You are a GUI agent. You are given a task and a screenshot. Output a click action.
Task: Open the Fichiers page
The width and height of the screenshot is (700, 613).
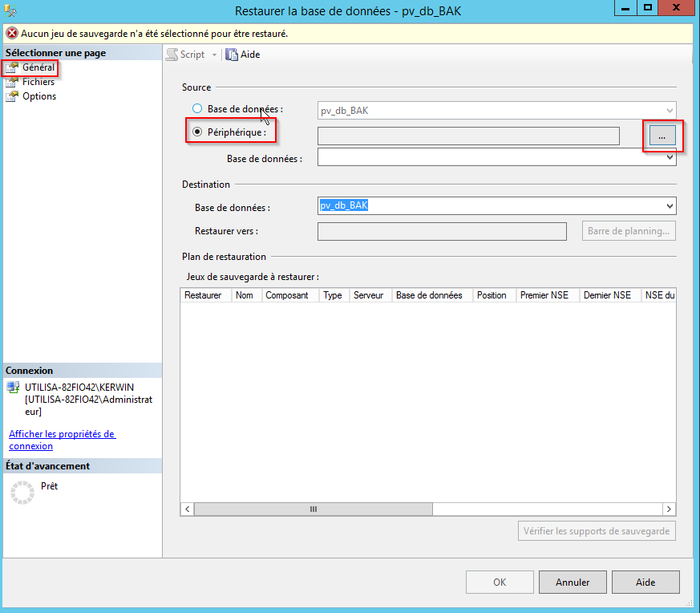tap(38, 82)
